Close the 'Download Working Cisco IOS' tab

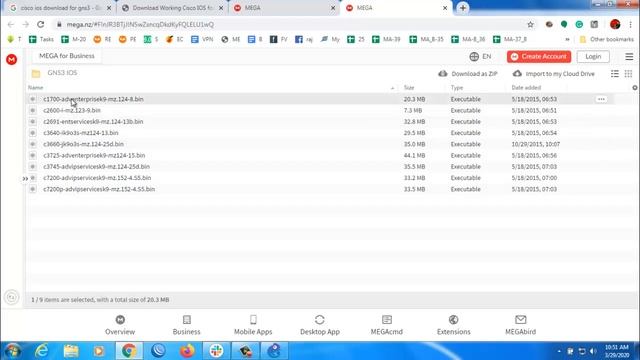pyautogui.click(x=221, y=8)
